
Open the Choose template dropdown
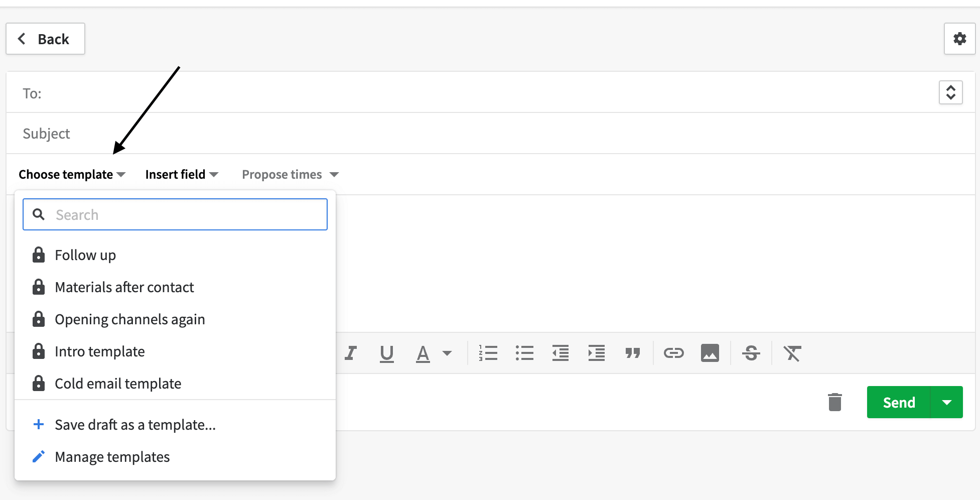click(72, 174)
